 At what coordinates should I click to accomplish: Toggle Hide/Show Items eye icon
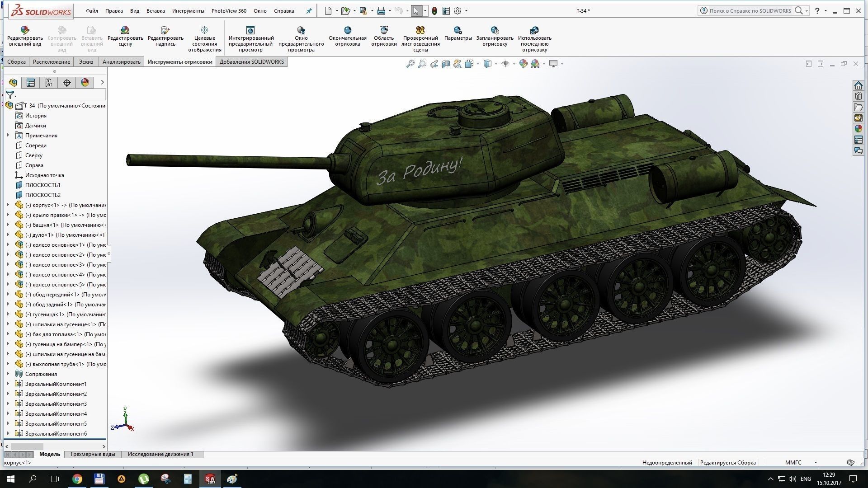[505, 64]
